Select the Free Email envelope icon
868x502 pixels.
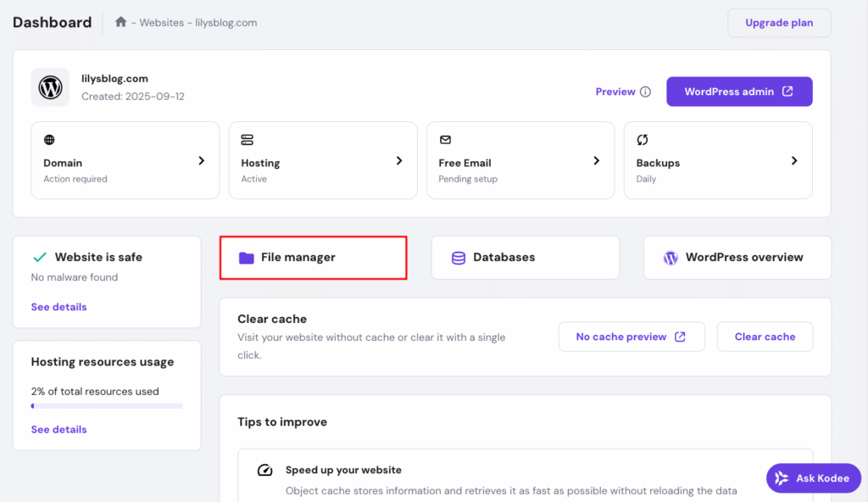point(444,139)
